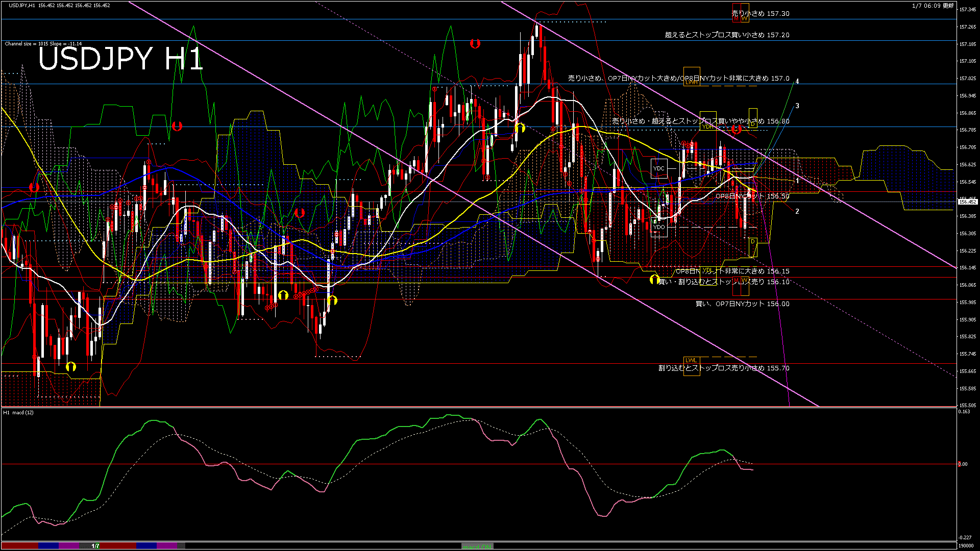Click the yellow arrow icon beside 156.10 label

pyautogui.click(x=654, y=280)
